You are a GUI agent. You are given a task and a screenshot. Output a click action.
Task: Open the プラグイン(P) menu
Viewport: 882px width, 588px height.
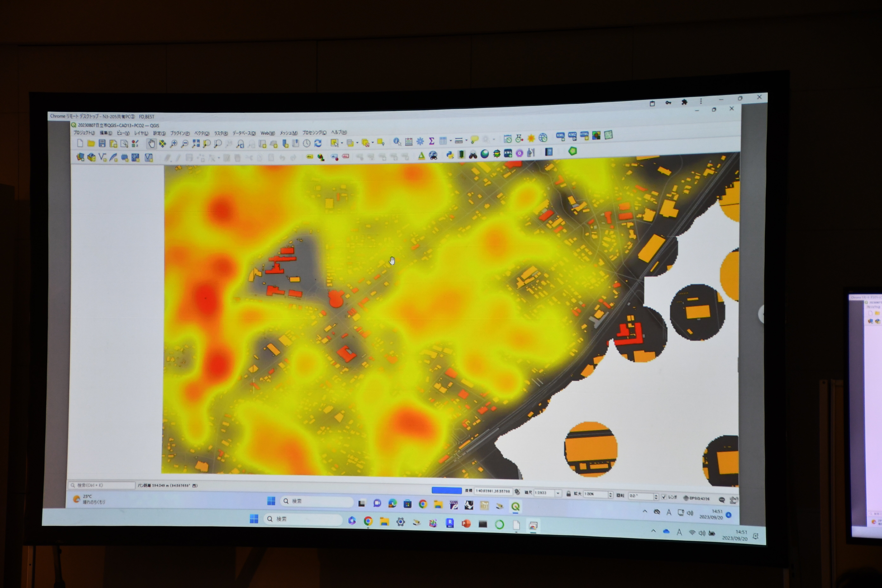click(x=180, y=133)
